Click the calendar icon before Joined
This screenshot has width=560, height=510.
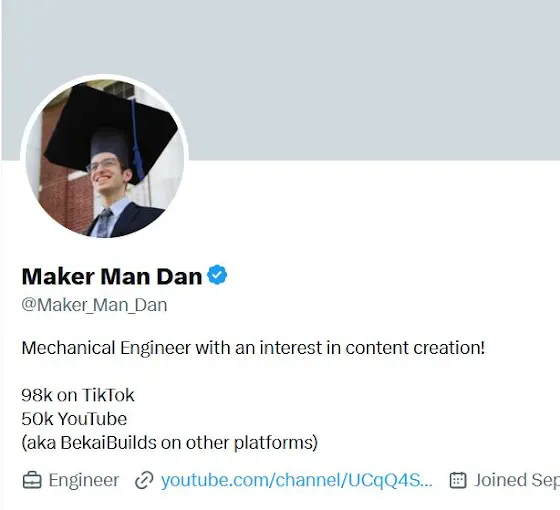458,480
